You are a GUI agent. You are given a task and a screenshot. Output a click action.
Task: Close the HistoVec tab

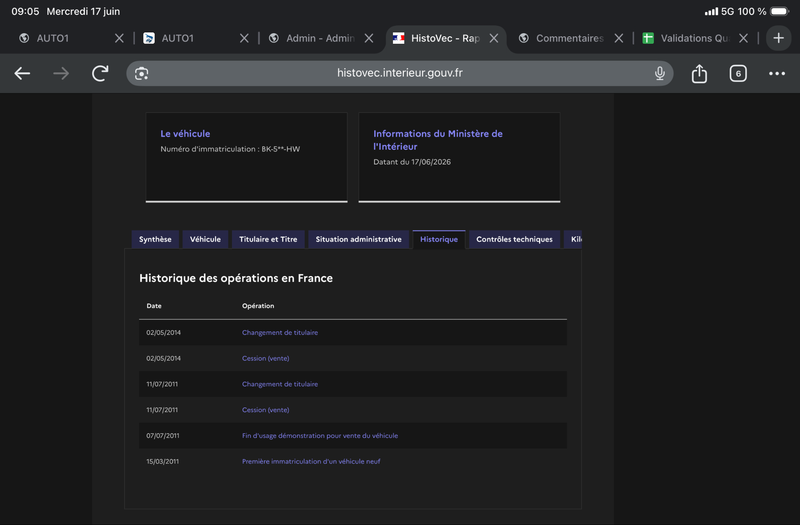click(x=494, y=38)
